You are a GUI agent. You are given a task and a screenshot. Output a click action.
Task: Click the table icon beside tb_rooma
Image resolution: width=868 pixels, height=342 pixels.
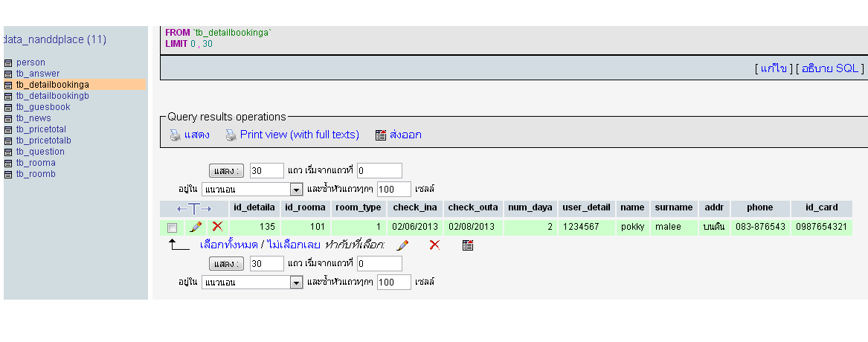[7, 164]
